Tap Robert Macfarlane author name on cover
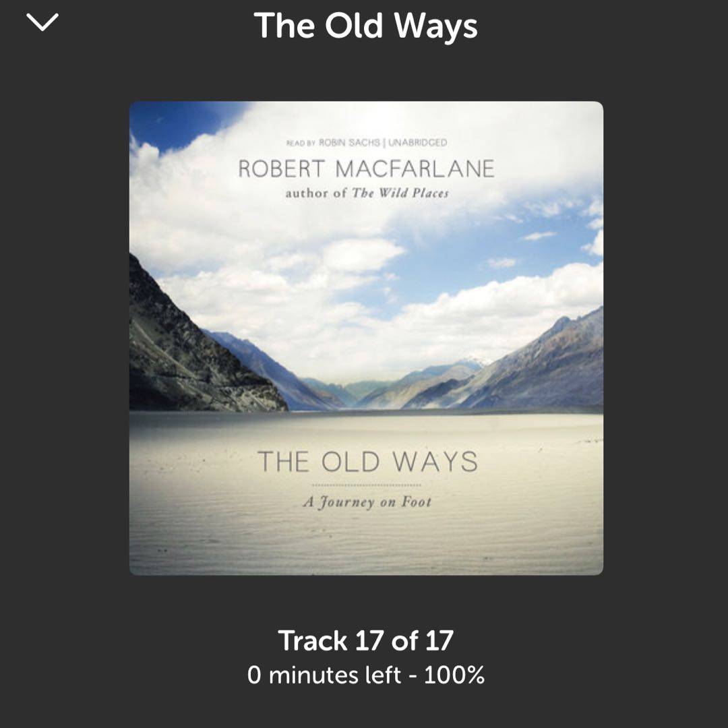 [x=366, y=169]
